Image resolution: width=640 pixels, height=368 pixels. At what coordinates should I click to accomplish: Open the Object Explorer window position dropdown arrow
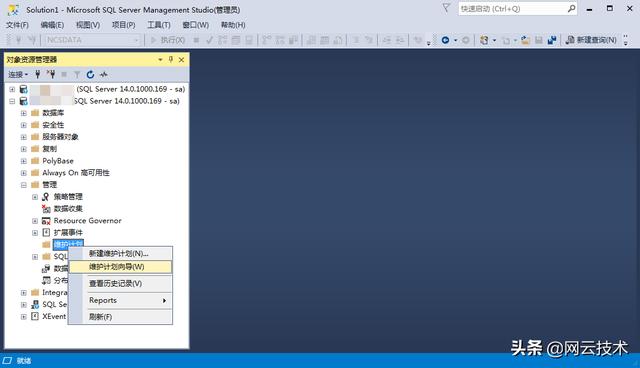pyautogui.click(x=160, y=60)
